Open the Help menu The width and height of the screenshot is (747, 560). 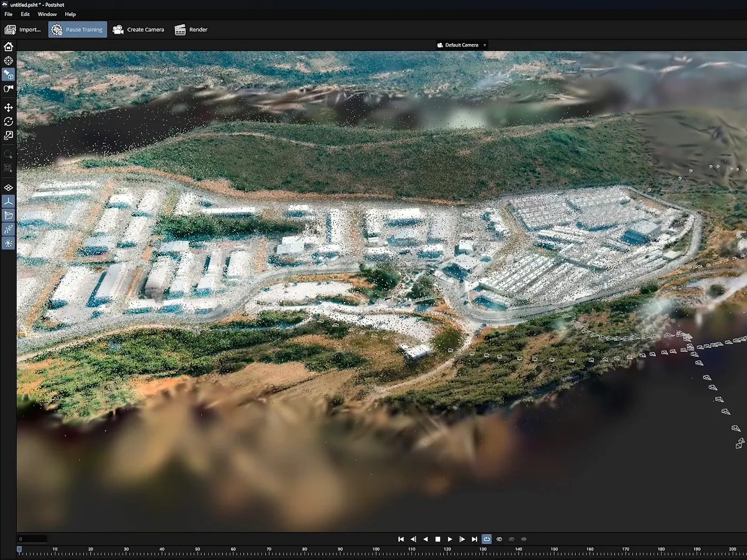pyautogui.click(x=70, y=14)
